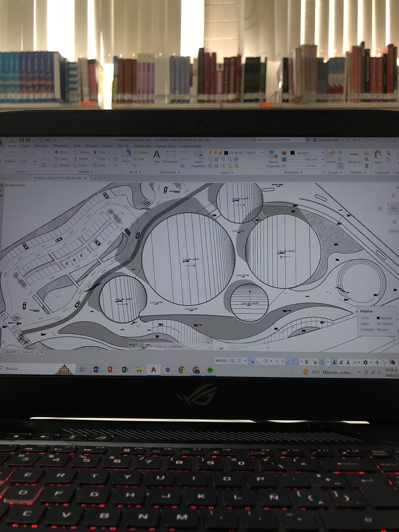Toggle snap mode in status bar

tap(240, 361)
